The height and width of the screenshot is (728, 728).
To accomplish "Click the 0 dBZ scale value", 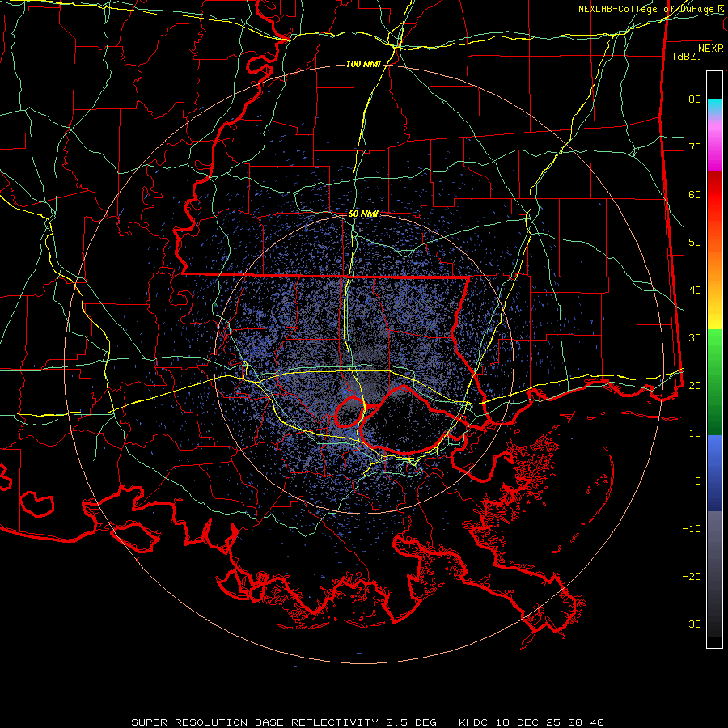I will [698, 481].
